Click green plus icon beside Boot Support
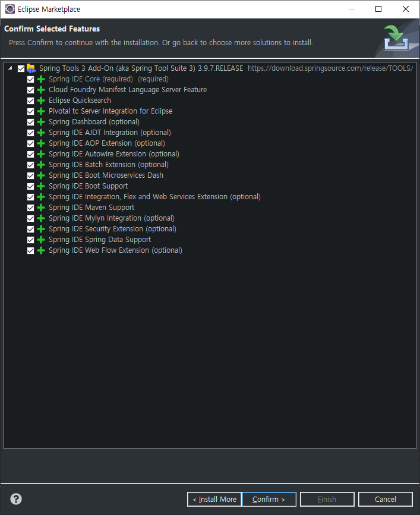The image size is (420, 515). point(41,186)
